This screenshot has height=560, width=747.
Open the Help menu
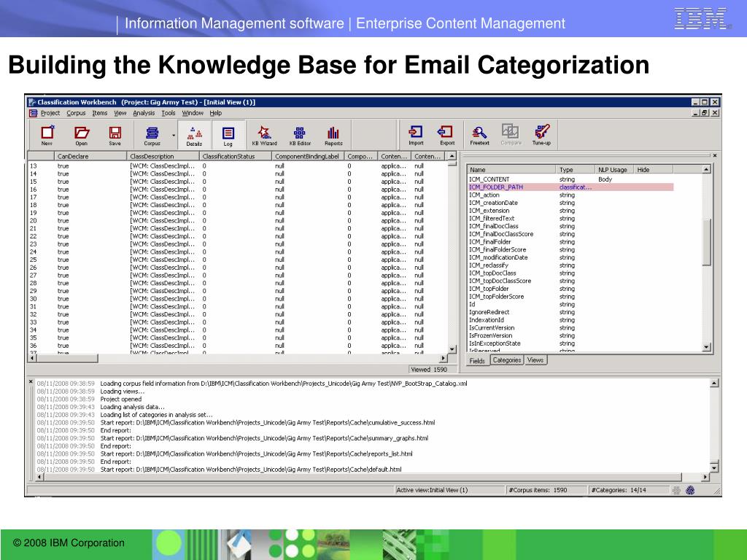coord(216,113)
